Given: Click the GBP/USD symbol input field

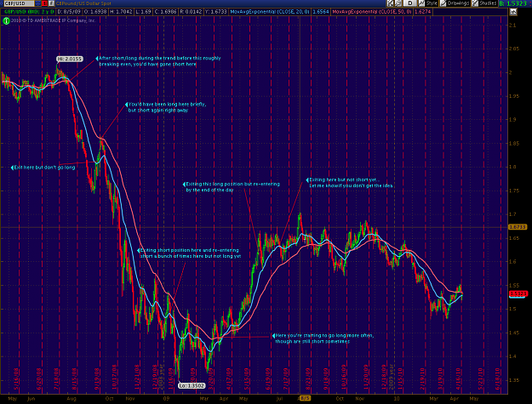Looking at the screenshot, I should tap(19, 3).
